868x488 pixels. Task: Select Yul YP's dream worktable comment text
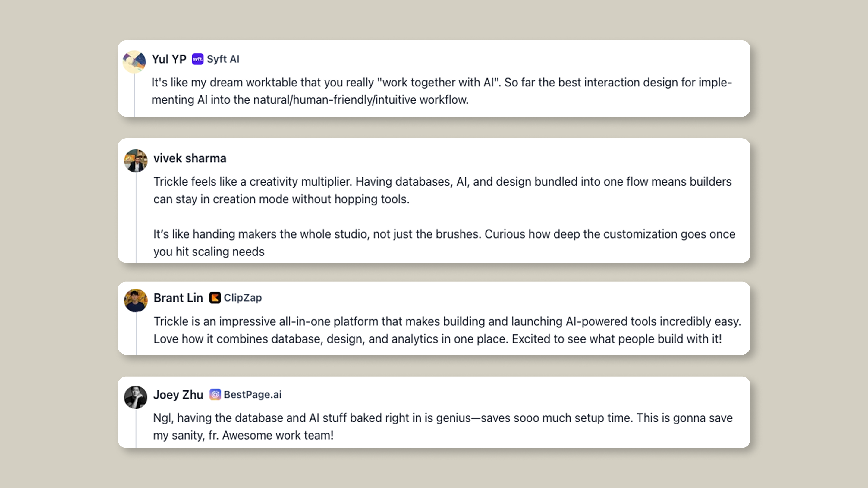tap(442, 91)
